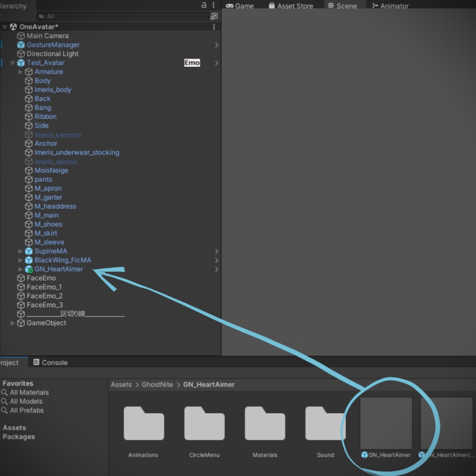Switch to the Console tab
The image size is (476, 476).
pos(50,363)
